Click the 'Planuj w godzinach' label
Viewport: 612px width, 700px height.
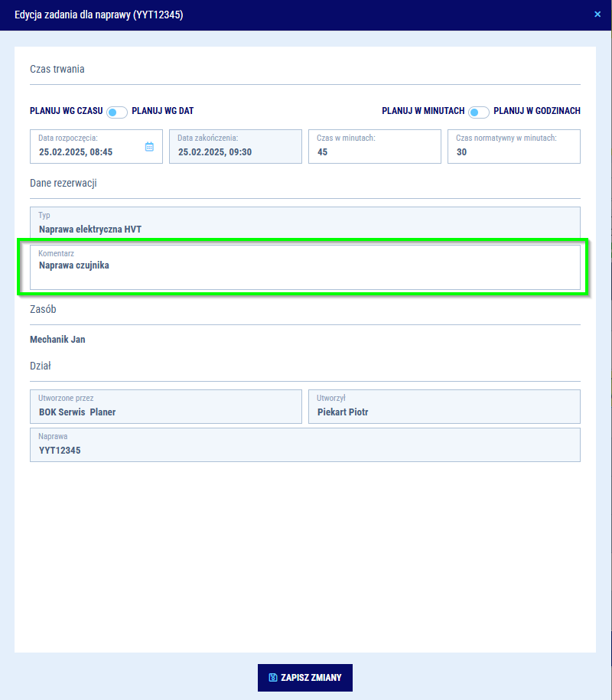[536, 111]
